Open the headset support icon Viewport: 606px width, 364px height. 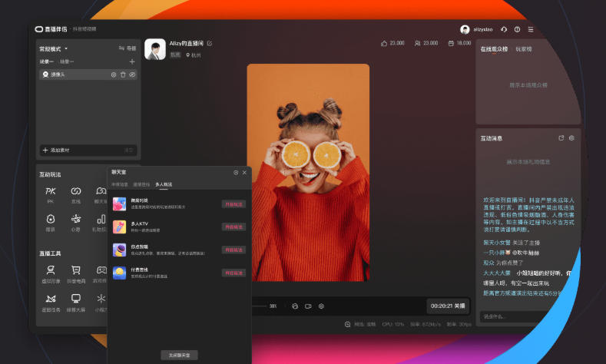[504, 29]
